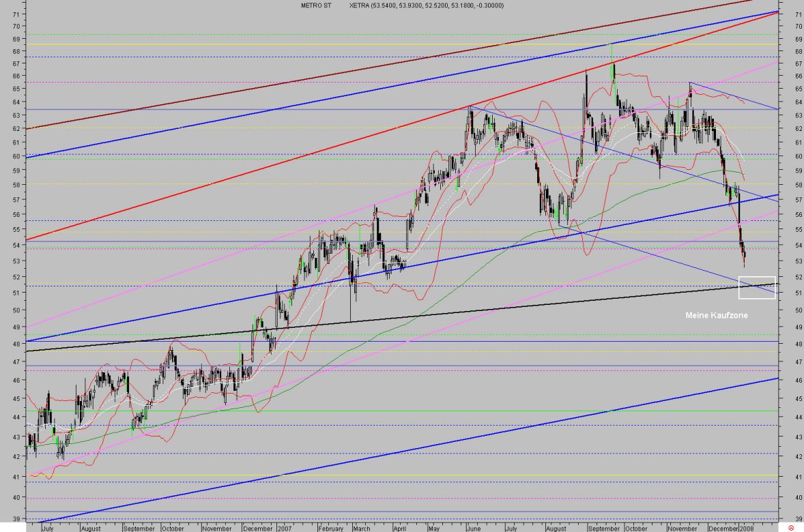Click the 'April' label on time axis
This screenshot has height=532, width=804.
point(399,529)
